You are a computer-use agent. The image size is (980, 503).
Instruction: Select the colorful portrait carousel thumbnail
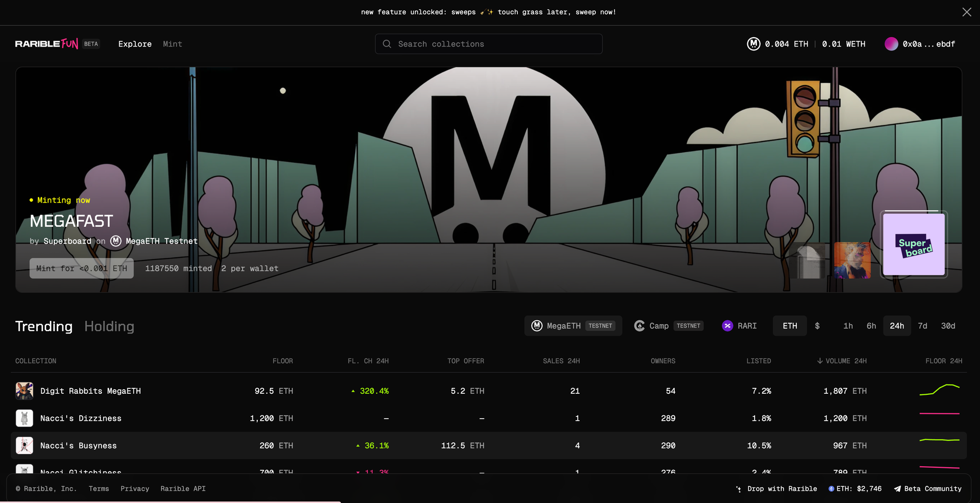tap(853, 260)
